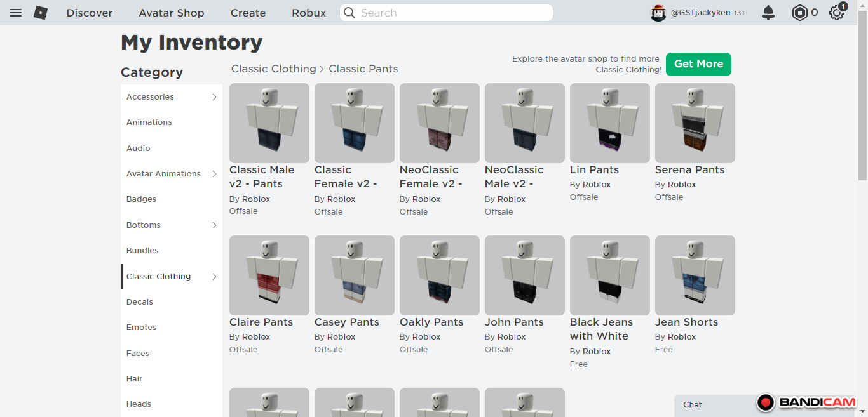868x417 pixels.
Task: Expand the Avatar Animations category
Action: [x=214, y=174]
